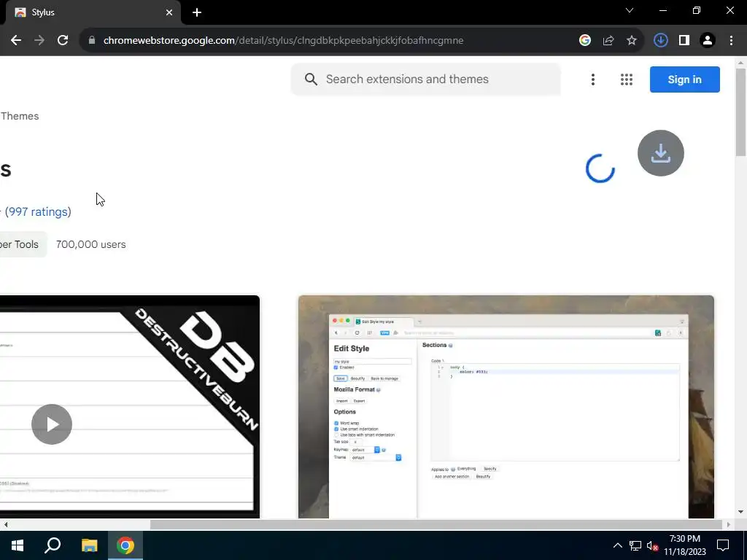Image resolution: width=747 pixels, height=560 pixels.
Task: Open the taskbar clock showing 7:30 PM
Action: click(685, 545)
